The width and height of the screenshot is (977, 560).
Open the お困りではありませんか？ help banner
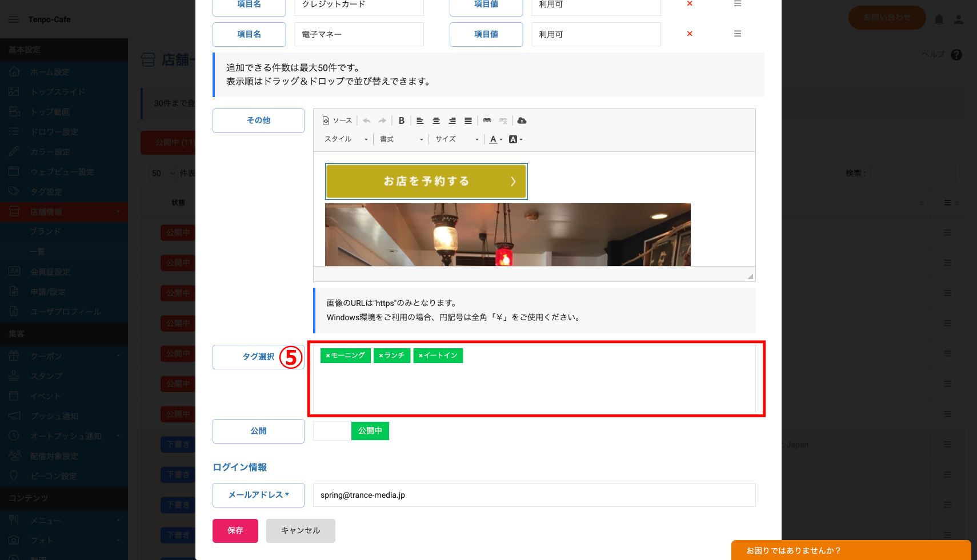click(851, 550)
